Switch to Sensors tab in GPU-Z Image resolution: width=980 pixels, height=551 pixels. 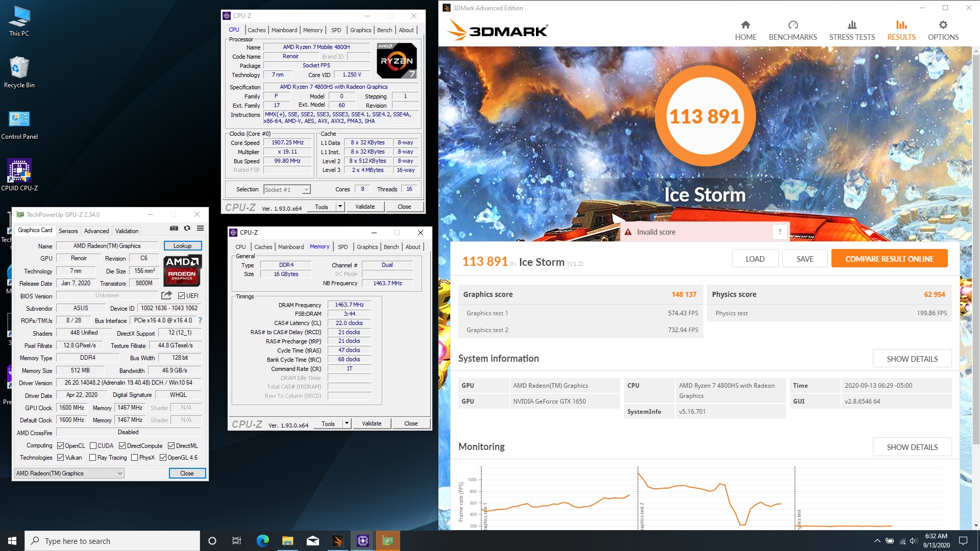68,231
